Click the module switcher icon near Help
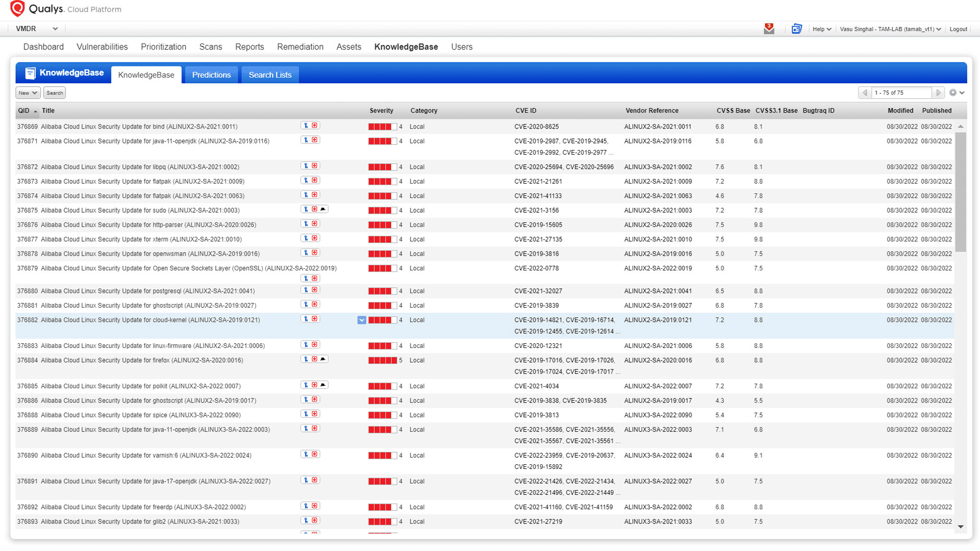This screenshot has width=980, height=551. pos(797,29)
